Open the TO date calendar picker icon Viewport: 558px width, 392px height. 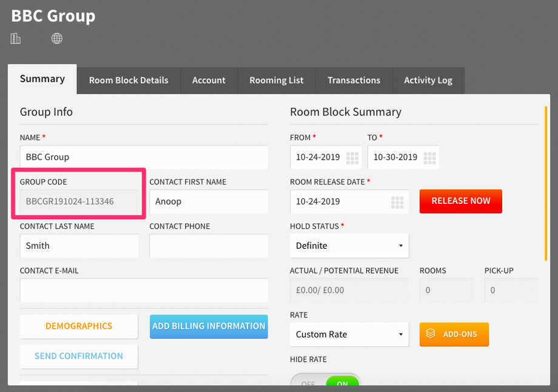pos(429,158)
